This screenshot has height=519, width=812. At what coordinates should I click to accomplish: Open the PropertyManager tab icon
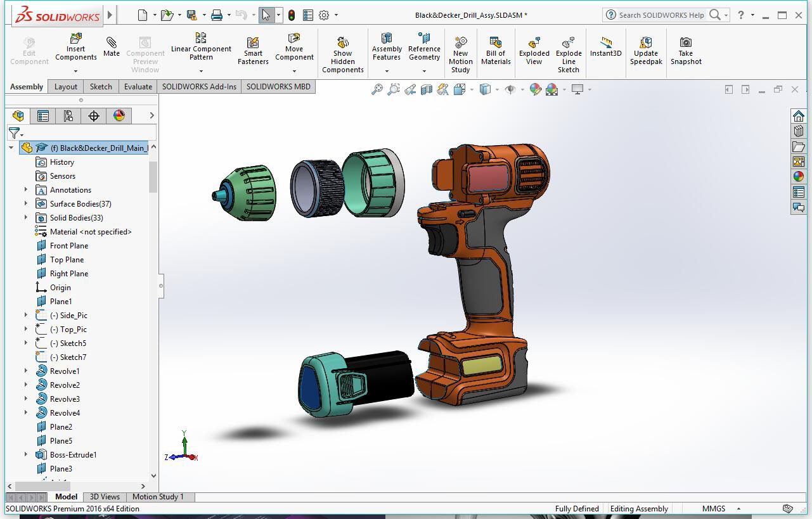tap(43, 115)
